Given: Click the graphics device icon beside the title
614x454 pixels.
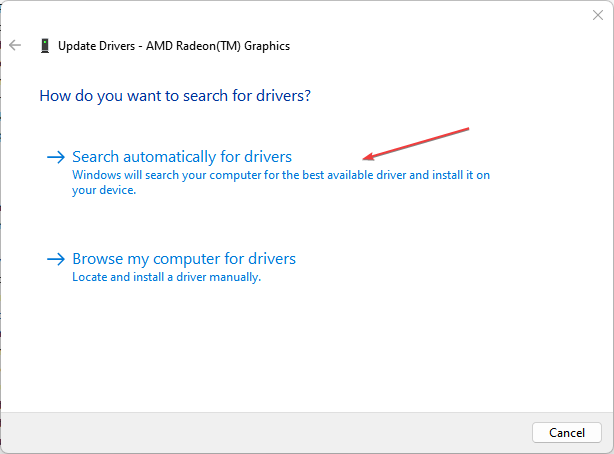Looking at the screenshot, I should tap(45, 45).
